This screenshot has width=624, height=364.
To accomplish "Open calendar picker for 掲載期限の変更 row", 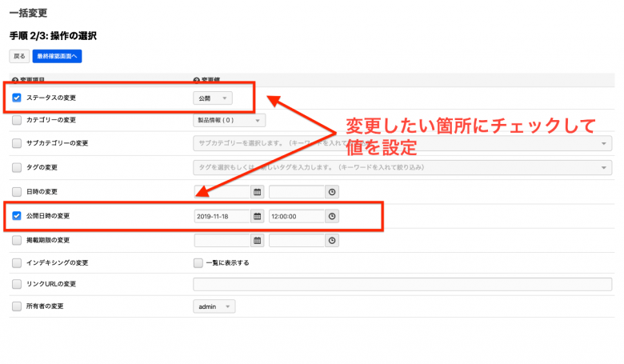I will pos(258,241).
